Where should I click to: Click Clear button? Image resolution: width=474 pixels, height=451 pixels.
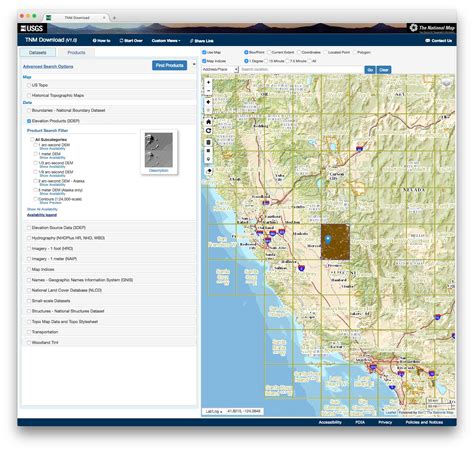click(x=384, y=70)
